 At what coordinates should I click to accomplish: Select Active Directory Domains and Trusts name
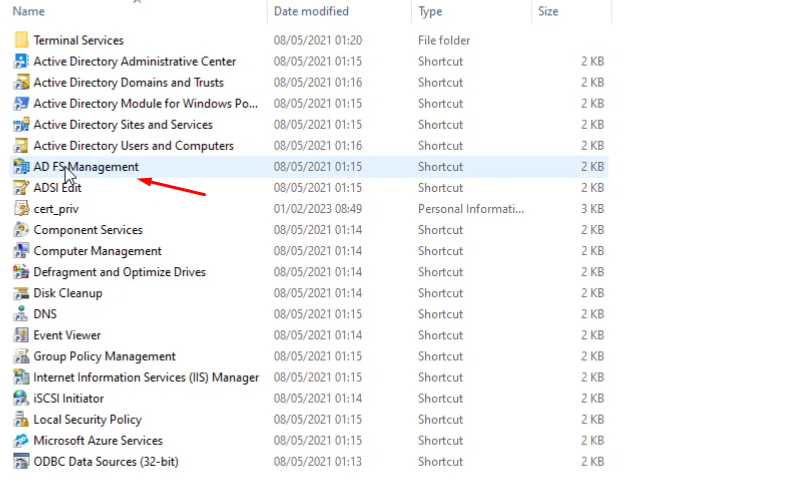[128, 82]
